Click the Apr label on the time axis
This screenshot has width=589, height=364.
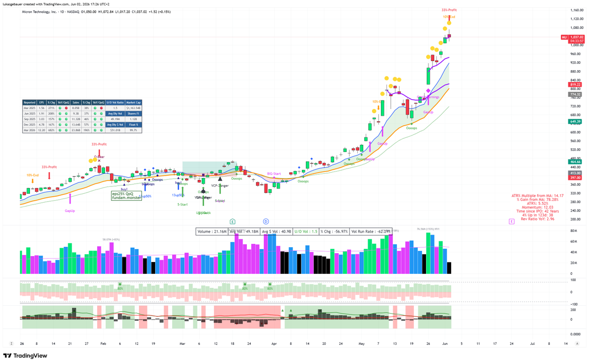pyautogui.click(x=273, y=344)
